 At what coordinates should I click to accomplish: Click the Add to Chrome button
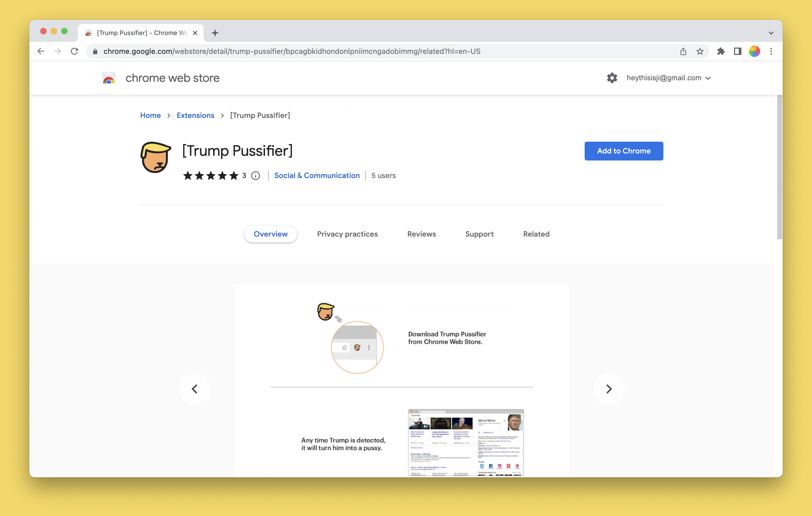pyautogui.click(x=624, y=151)
